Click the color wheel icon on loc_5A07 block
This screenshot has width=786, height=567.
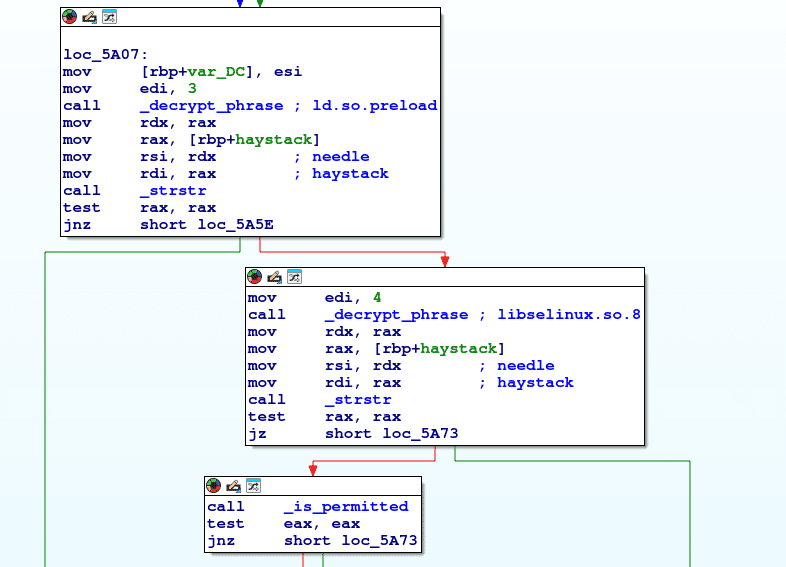tap(70, 17)
